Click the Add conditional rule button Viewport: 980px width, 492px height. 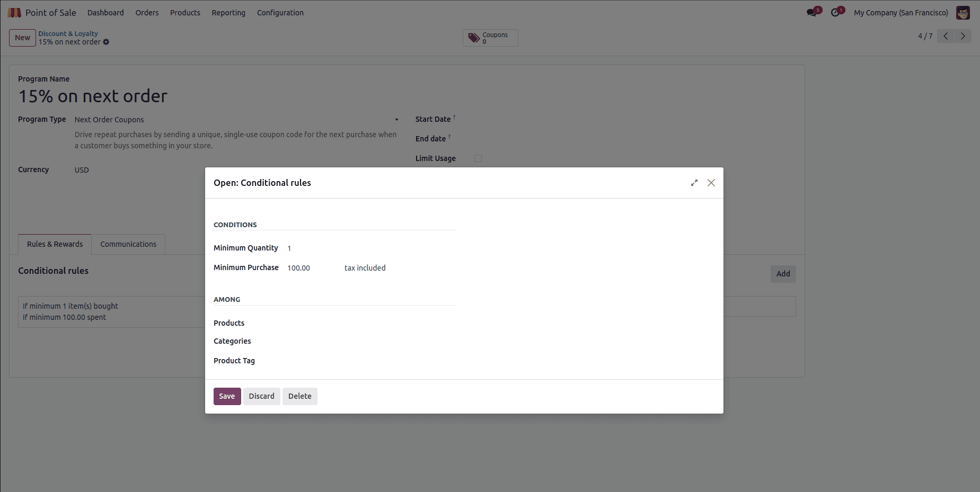click(783, 274)
